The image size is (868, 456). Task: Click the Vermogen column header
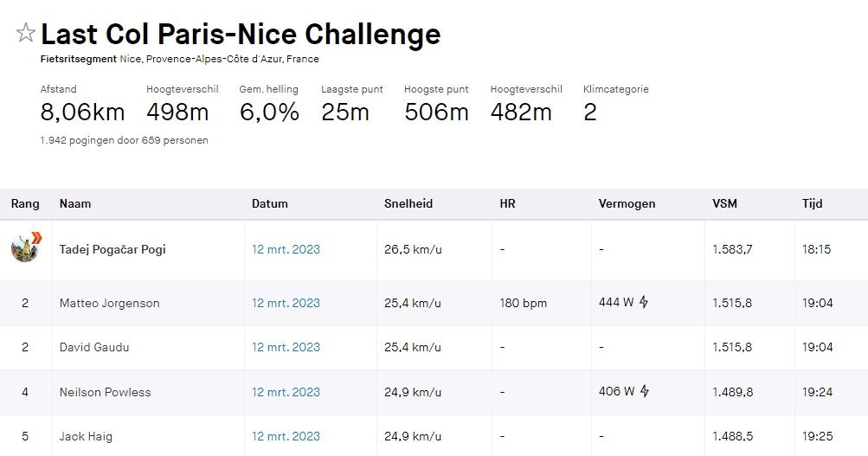[627, 203]
